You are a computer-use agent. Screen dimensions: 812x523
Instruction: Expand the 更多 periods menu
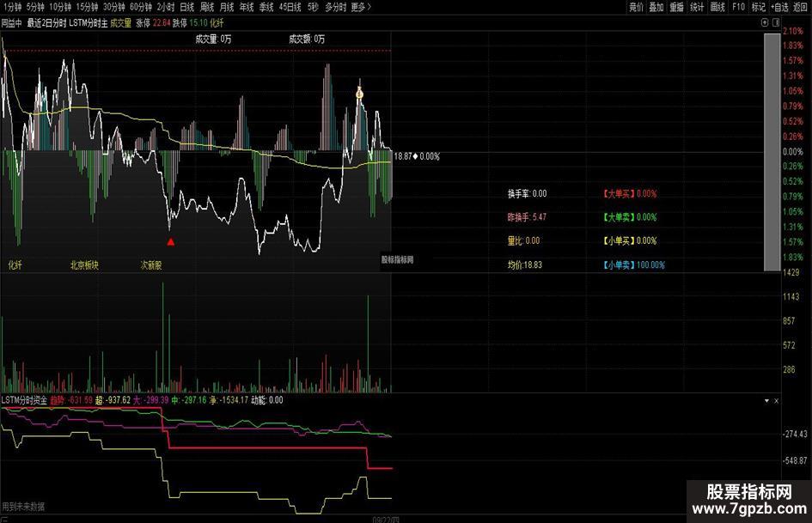pos(361,7)
